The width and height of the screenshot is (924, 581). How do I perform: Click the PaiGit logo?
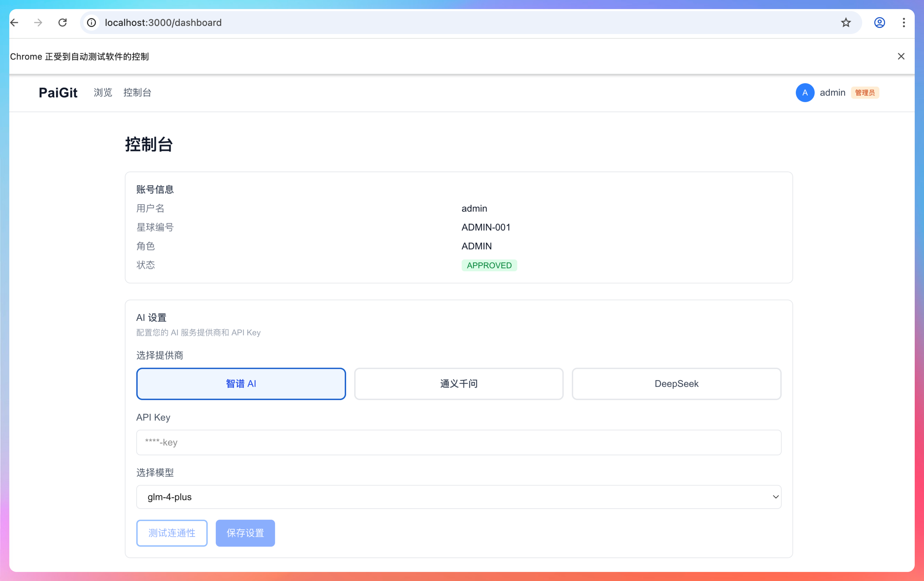tap(58, 92)
